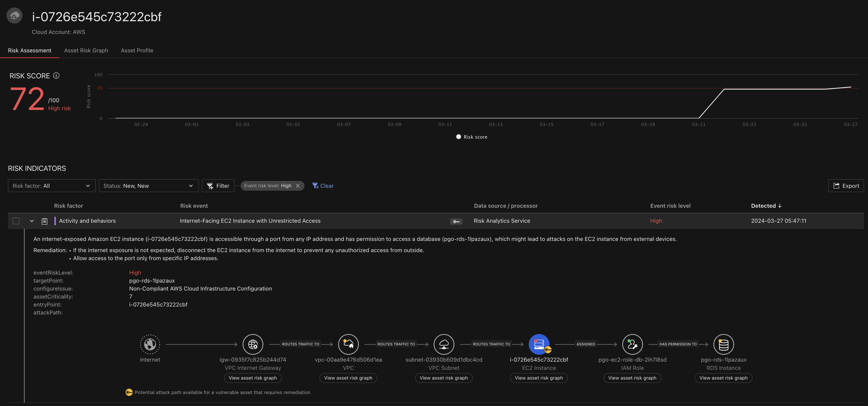
Task: Export the risk indicators list
Action: pyautogui.click(x=846, y=186)
